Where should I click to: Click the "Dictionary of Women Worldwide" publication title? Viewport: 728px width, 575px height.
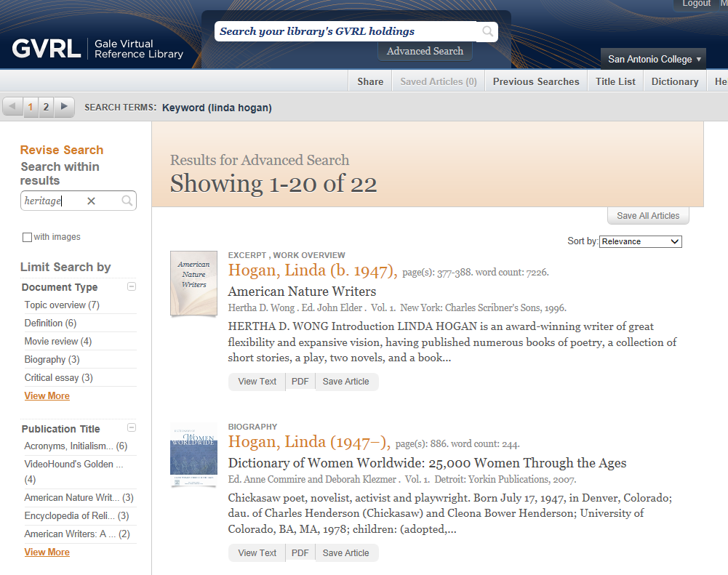pyautogui.click(x=427, y=463)
